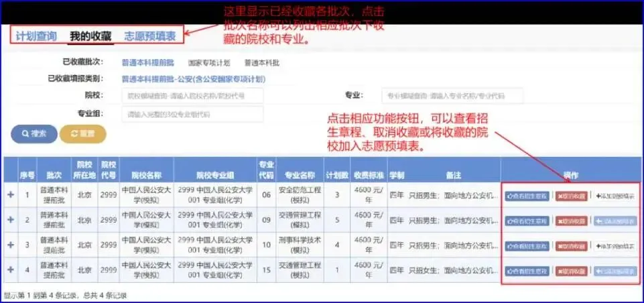Click major code 06 cell
Image resolution: width=644 pixels, height=303 pixels.
point(267,194)
